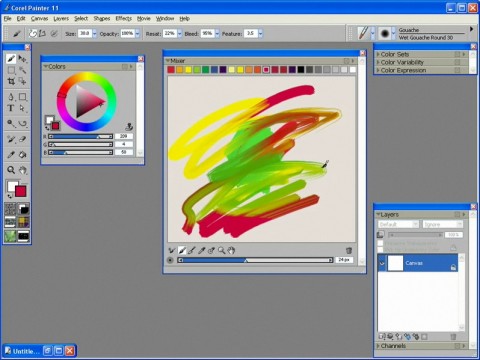Viewport: 480px width, 360px height.
Task: Clear the Mixer pad with the trash icon
Action: (x=349, y=250)
